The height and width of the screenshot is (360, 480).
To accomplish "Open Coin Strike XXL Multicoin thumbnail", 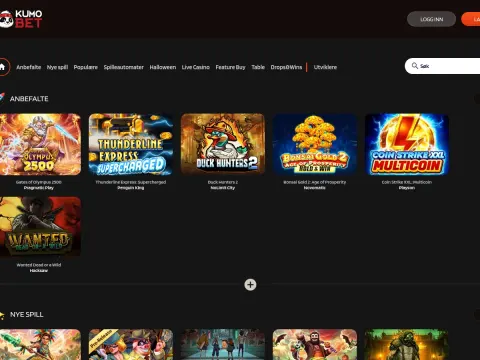I will tap(407, 144).
